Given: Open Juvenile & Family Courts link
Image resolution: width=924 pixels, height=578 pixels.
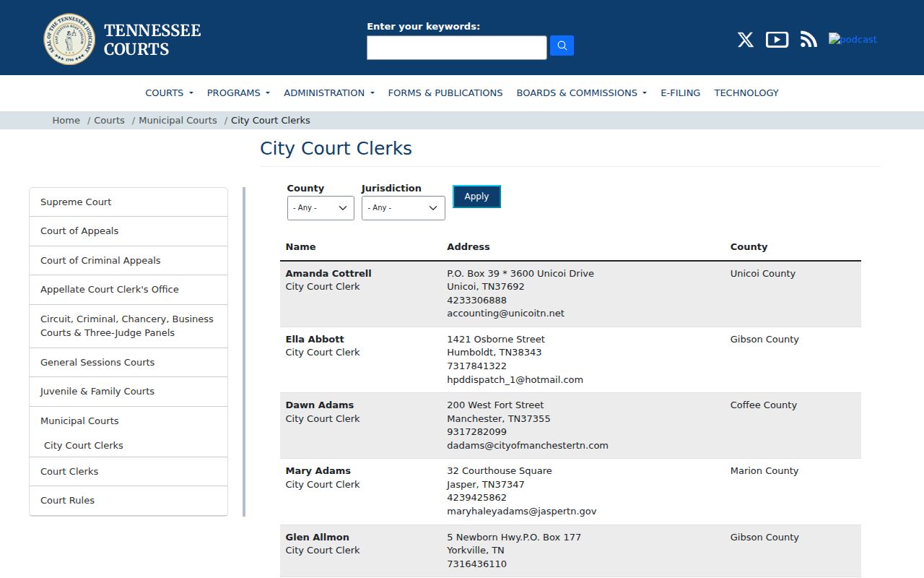Looking at the screenshot, I should [x=128, y=392].
